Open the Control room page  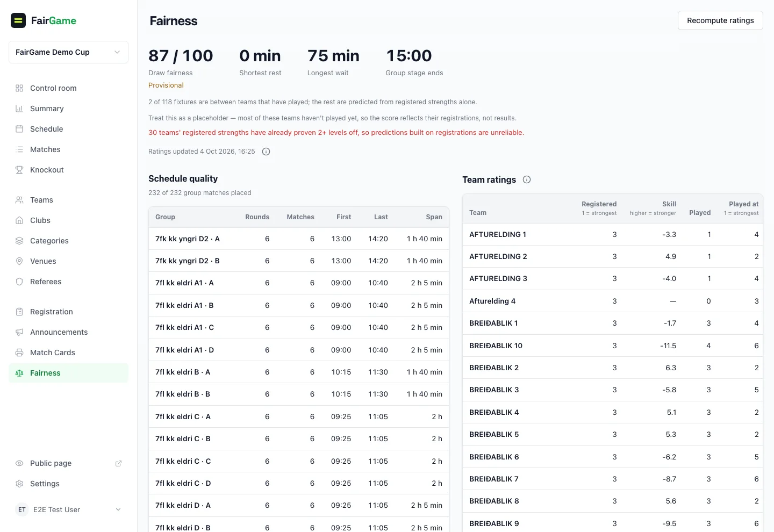(x=68, y=88)
